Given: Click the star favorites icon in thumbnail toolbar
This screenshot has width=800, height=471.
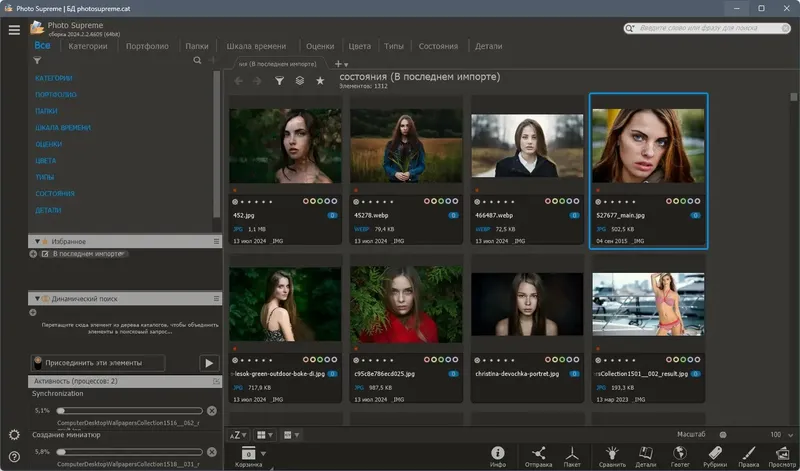Looking at the screenshot, I should (320, 80).
